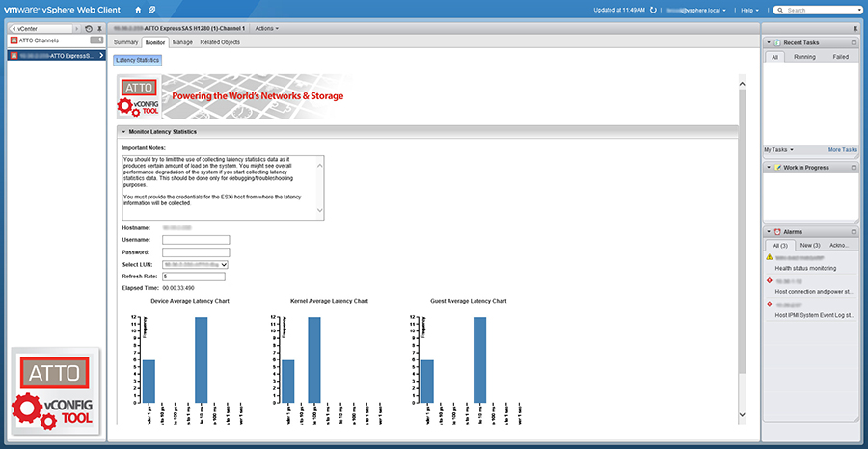868x449 pixels.
Task: Pin the right side panel
Action: (855, 28)
